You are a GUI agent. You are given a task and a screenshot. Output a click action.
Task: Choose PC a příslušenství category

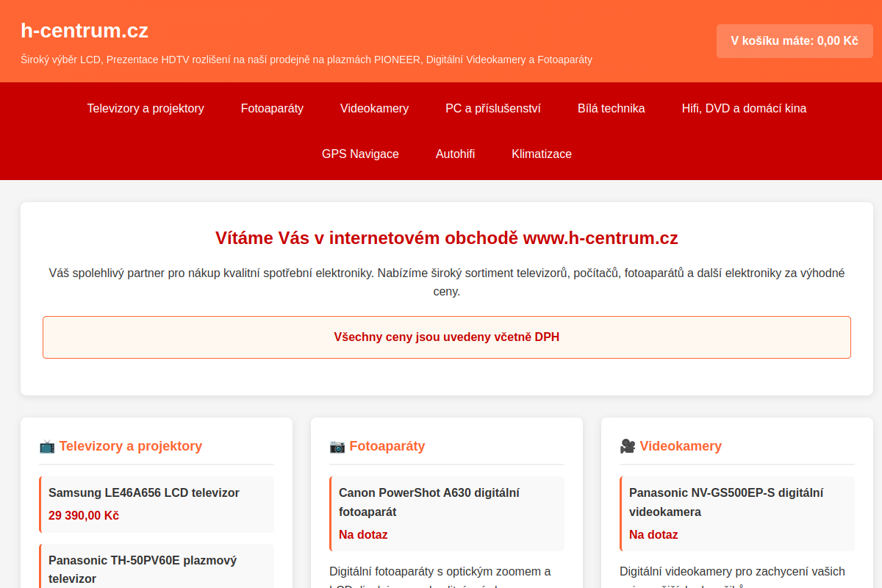click(x=493, y=109)
